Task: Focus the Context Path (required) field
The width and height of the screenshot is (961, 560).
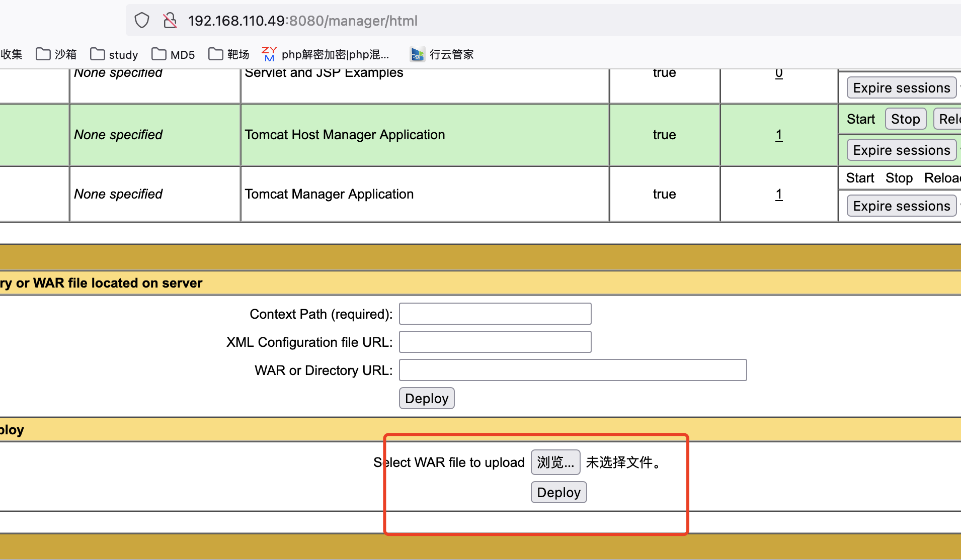Action: [495, 314]
